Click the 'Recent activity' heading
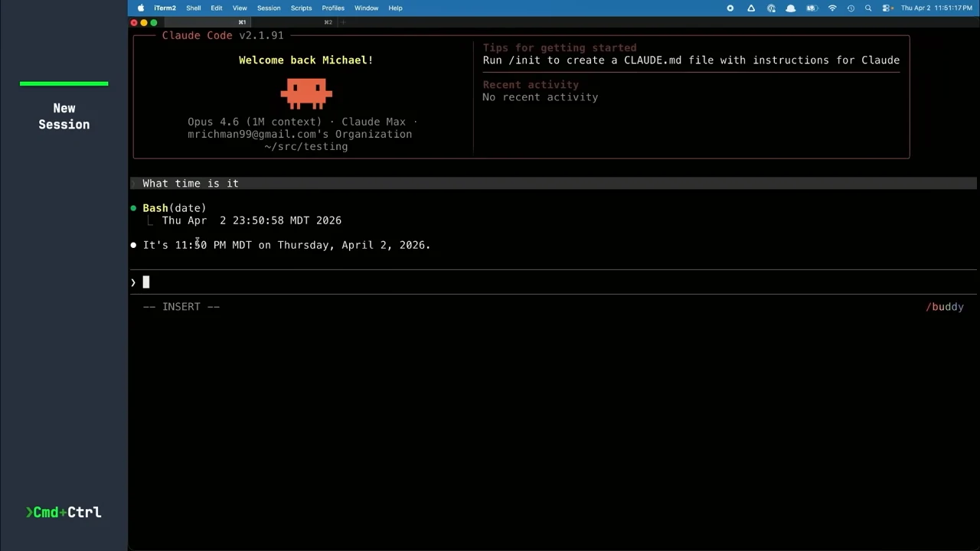Viewport: 980px width, 551px height. point(531,85)
